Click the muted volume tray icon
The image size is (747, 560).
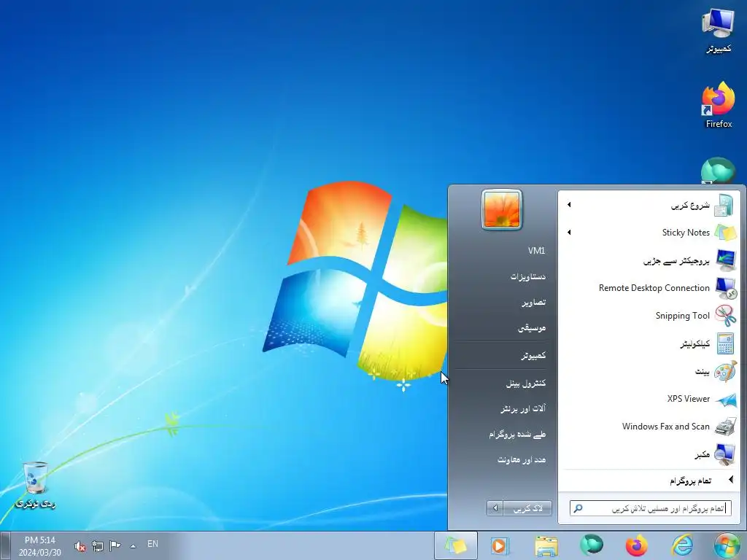pyautogui.click(x=80, y=545)
